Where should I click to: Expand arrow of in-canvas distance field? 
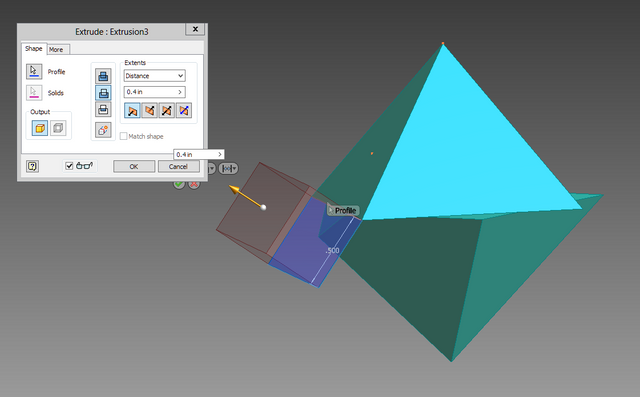pos(220,155)
